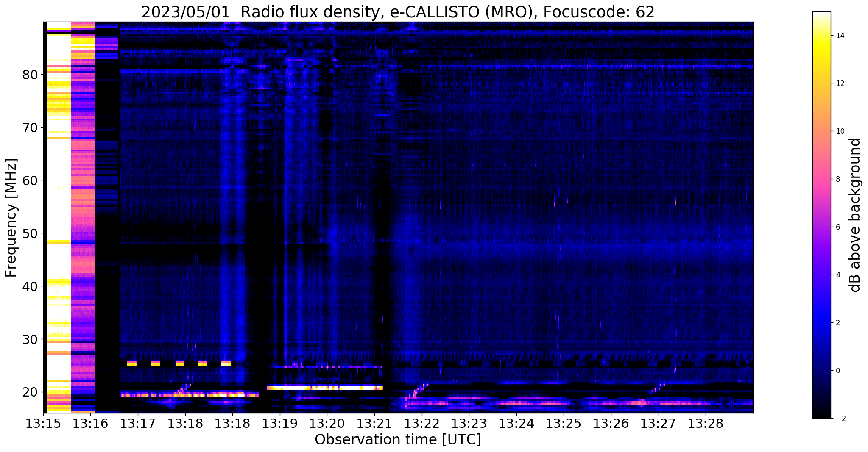The height and width of the screenshot is (452, 868).
Task: Click the 13:24 time tick label
Action: [x=516, y=424]
